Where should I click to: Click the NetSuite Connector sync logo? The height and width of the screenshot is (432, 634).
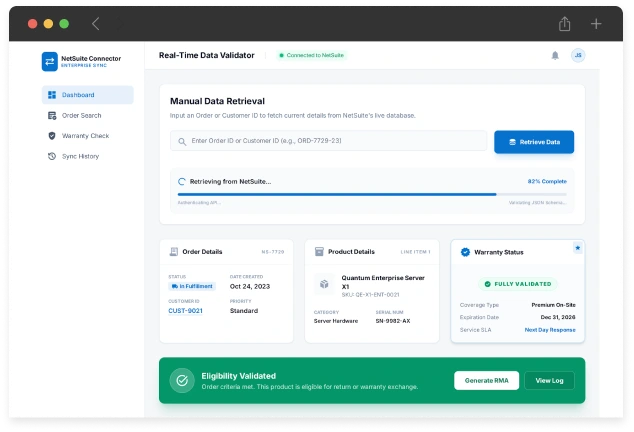click(50, 61)
